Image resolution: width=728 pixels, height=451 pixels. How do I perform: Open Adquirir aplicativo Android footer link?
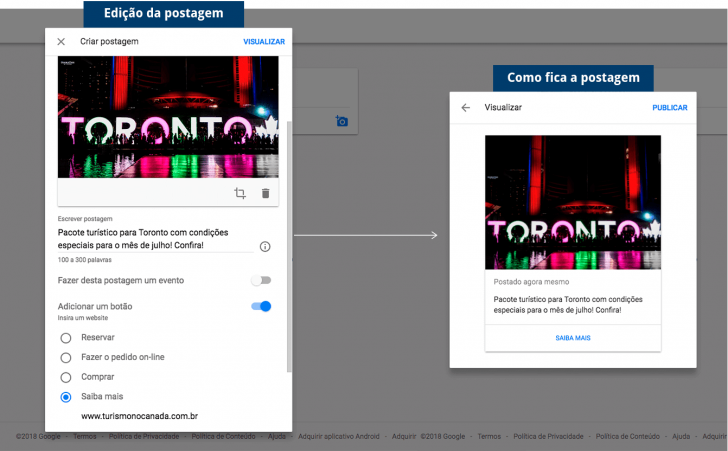click(x=338, y=436)
